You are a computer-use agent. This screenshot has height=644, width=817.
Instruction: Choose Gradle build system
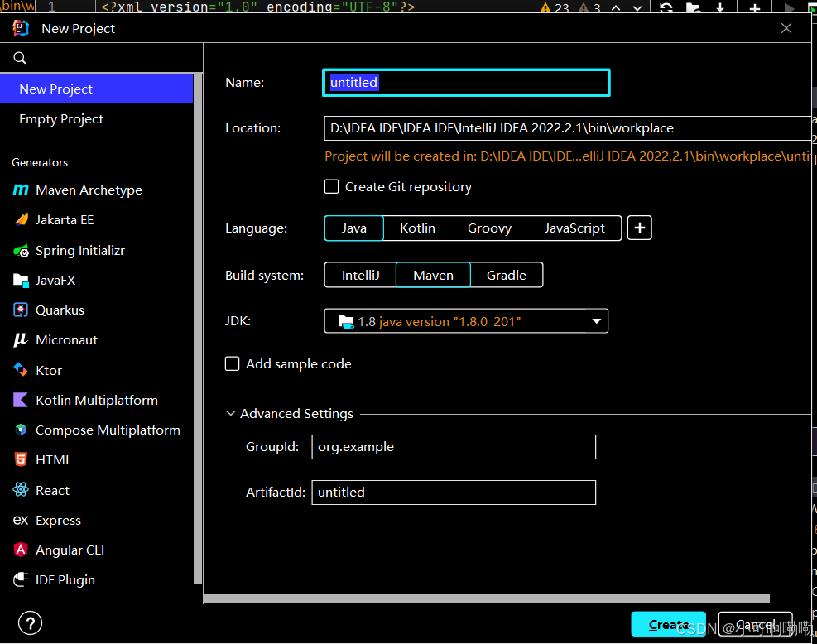click(x=506, y=275)
